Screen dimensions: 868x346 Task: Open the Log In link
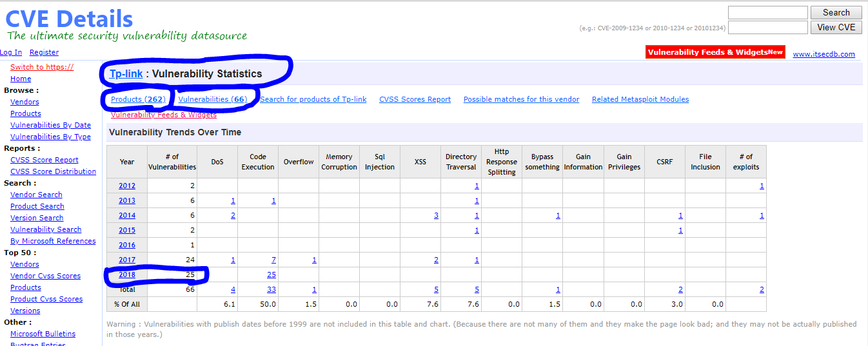coord(11,52)
